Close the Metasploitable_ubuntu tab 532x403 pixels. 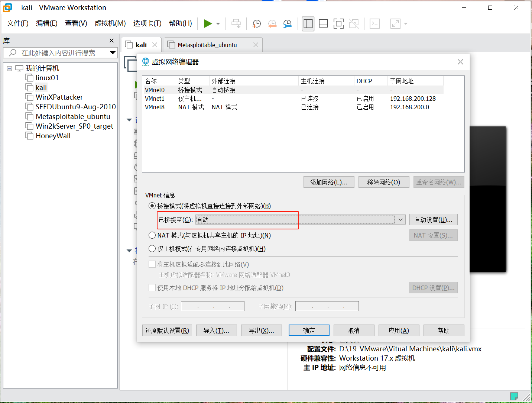(x=256, y=45)
